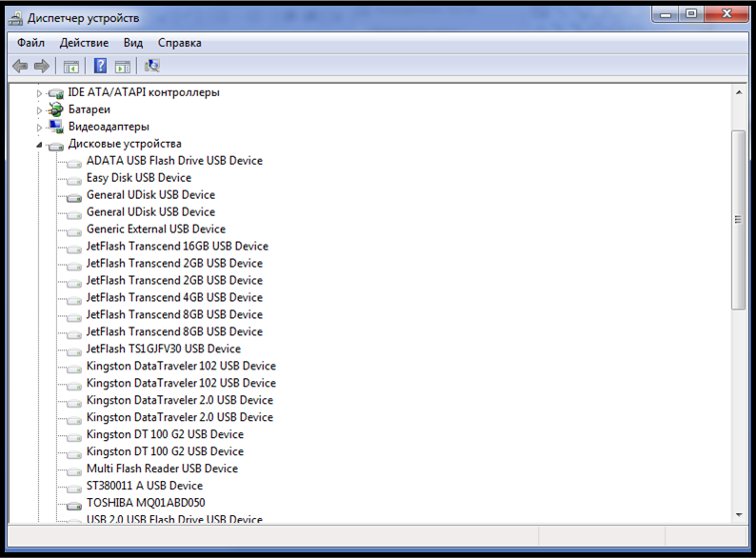756x558 pixels.
Task: Expand the Видеоадаптеры node
Action: click(40, 128)
